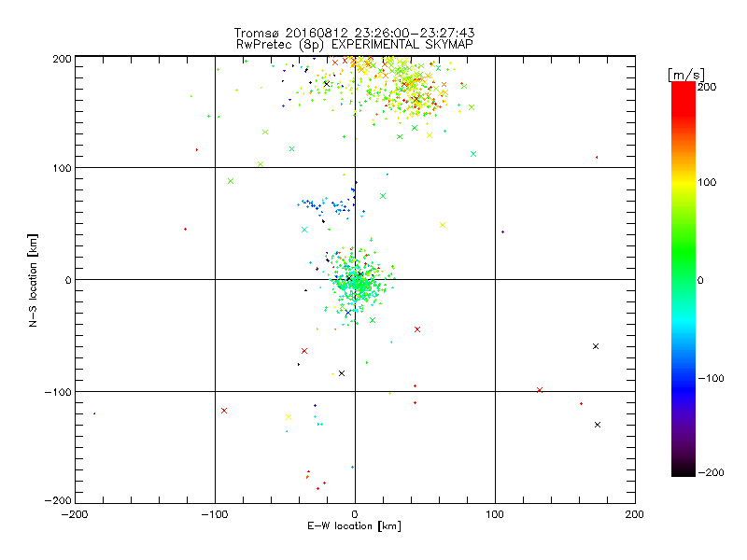Click the E-W axis tick label '-100'

coord(216,514)
